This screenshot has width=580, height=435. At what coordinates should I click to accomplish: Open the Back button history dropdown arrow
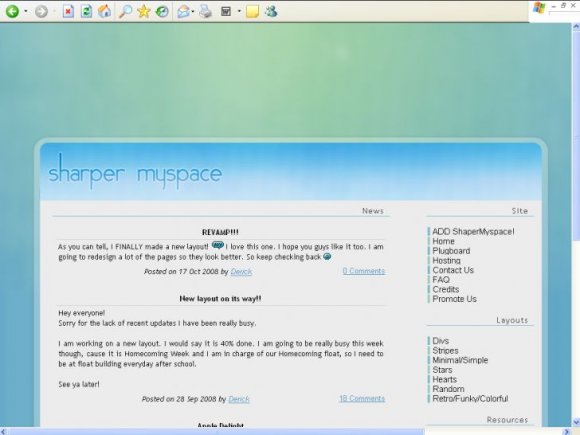pos(26,11)
